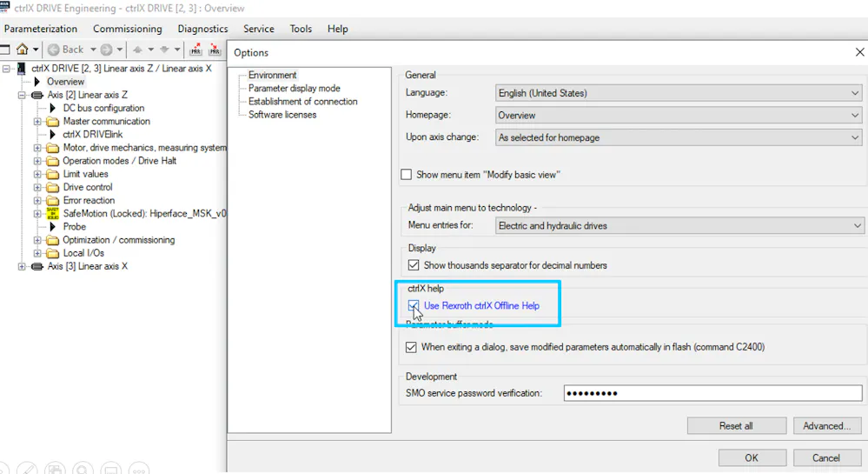This screenshot has width=868, height=474.
Task: Open the Back history dropdown arrow
Action: point(93,50)
